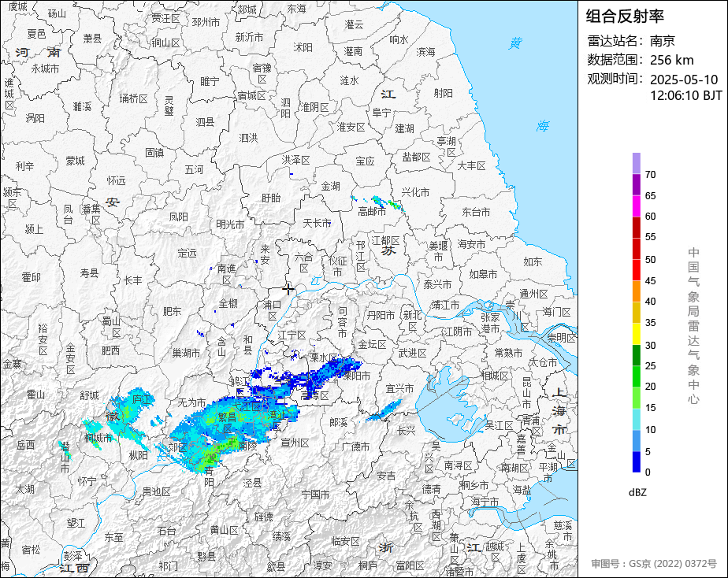Image resolution: width=728 pixels, height=578 pixels.
Task: Click the 桐城市 map label
Action: (98, 438)
